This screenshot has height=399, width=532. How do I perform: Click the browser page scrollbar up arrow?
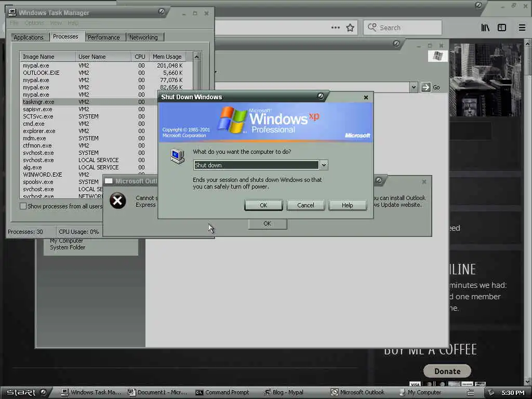(x=528, y=44)
